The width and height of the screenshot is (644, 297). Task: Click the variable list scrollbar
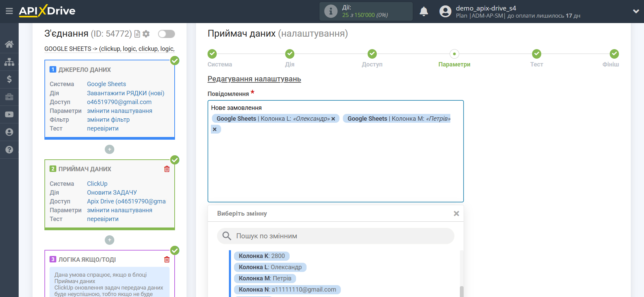coord(462,291)
